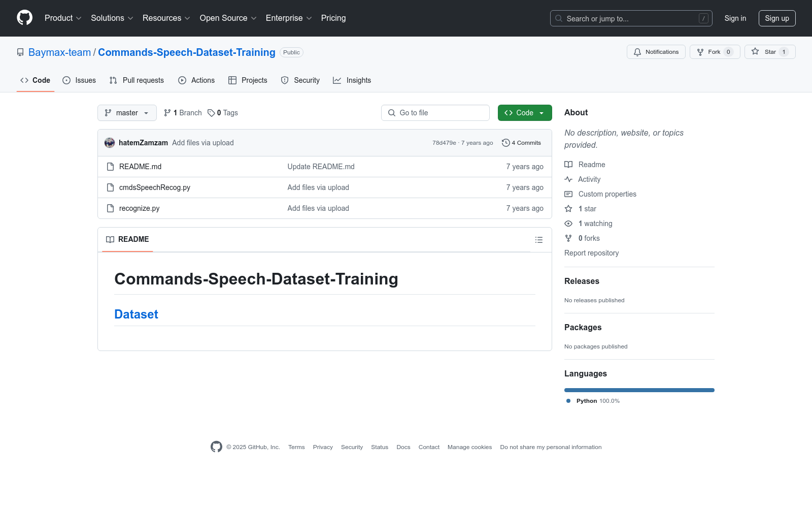Click the GitHub logo in header

(24, 18)
